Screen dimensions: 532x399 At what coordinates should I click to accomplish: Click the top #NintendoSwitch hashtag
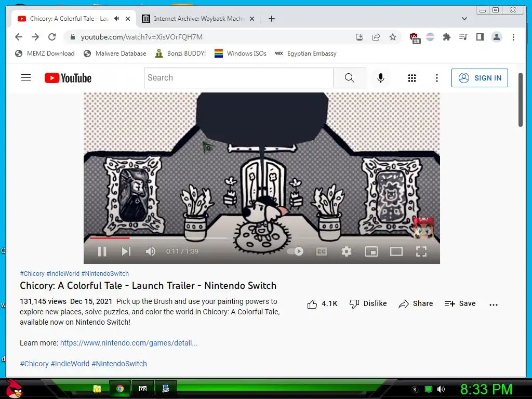[x=105, y=273]
